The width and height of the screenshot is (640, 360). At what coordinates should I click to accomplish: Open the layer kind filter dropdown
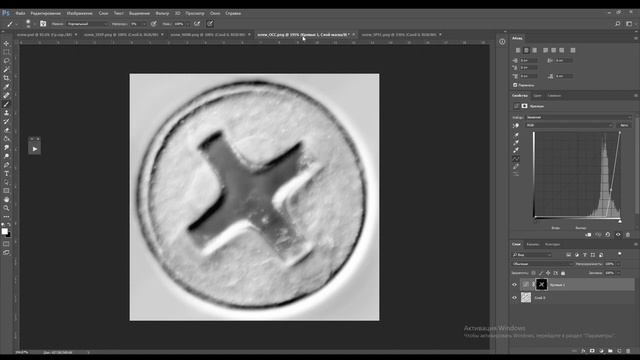pos(532,255)
